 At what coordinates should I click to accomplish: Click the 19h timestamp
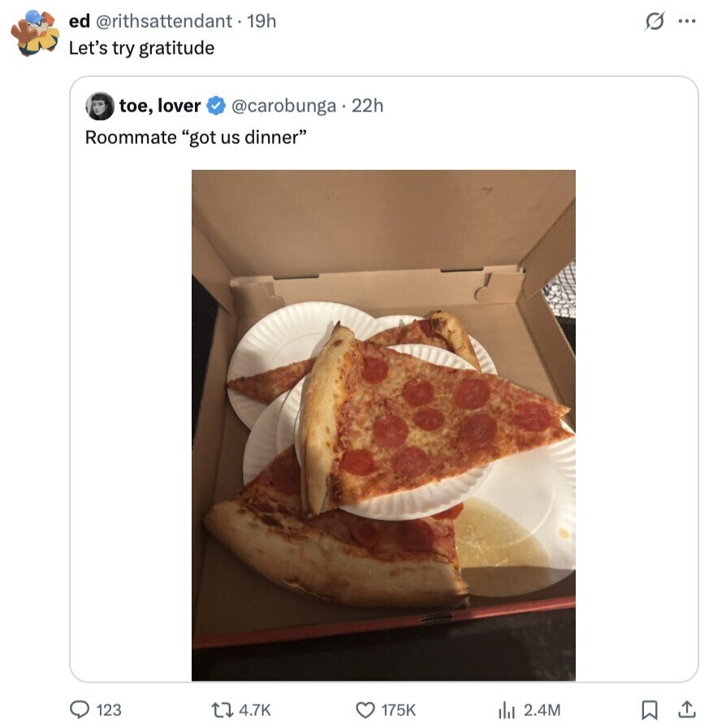click(x=261, y=21)
